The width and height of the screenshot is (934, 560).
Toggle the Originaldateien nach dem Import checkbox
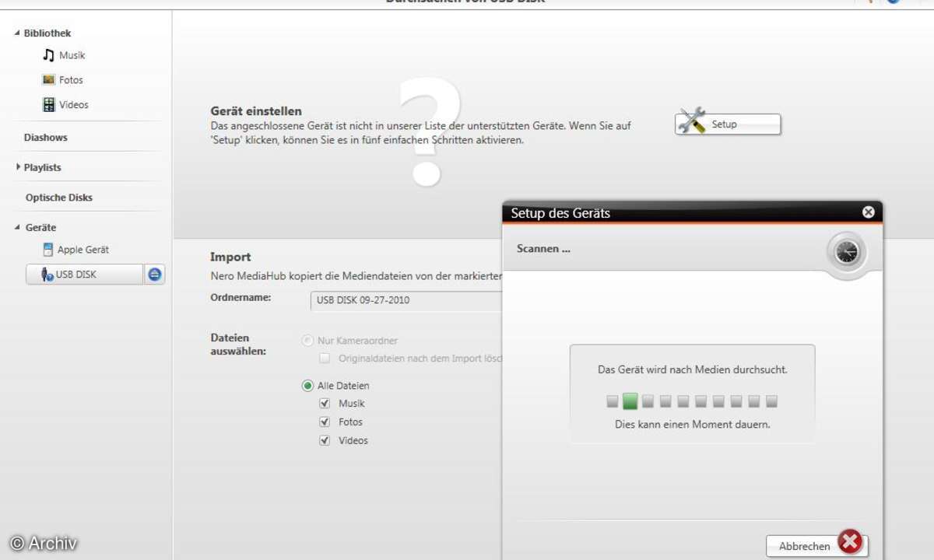[x=325, y=359]
